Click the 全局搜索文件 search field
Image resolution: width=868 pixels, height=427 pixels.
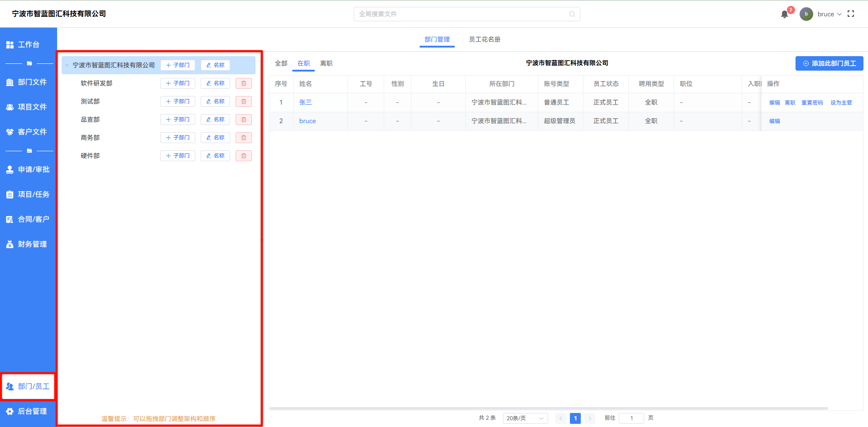point(462,14)
